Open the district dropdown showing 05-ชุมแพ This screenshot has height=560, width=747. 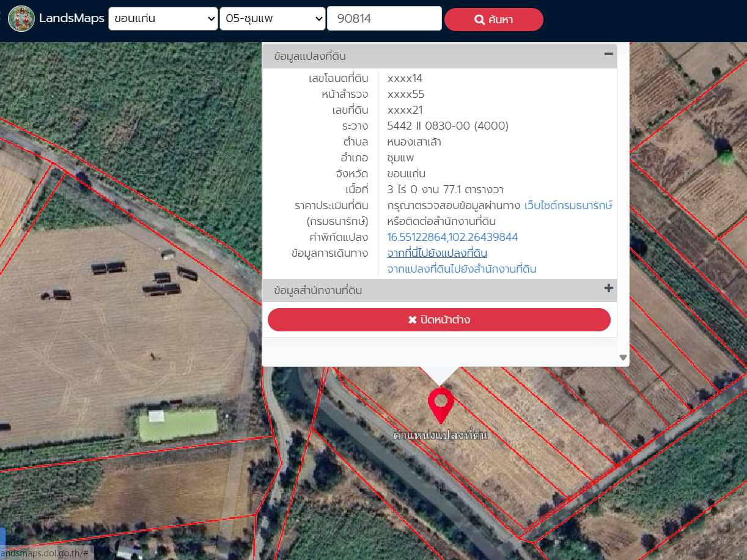click(273, 19)
